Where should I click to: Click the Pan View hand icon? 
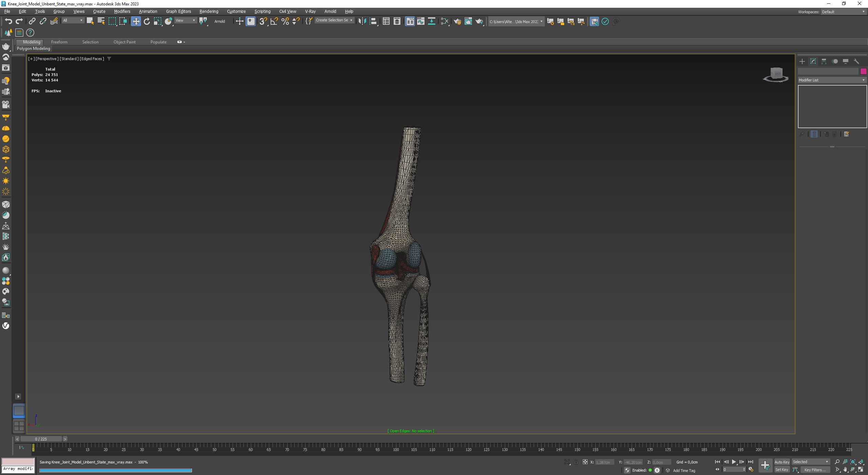845,470
